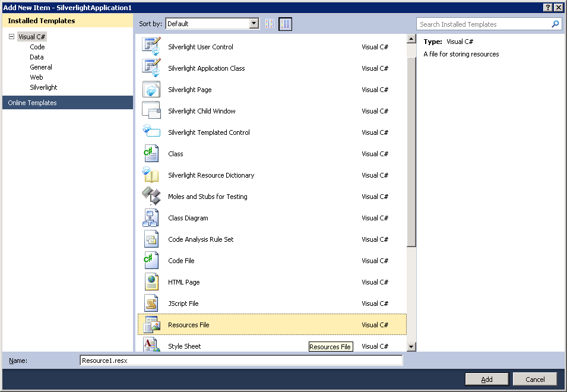This screenshot has width=567, height=392.
Task: Collapse the Visual C# tree node
Action: pos(11,36)
